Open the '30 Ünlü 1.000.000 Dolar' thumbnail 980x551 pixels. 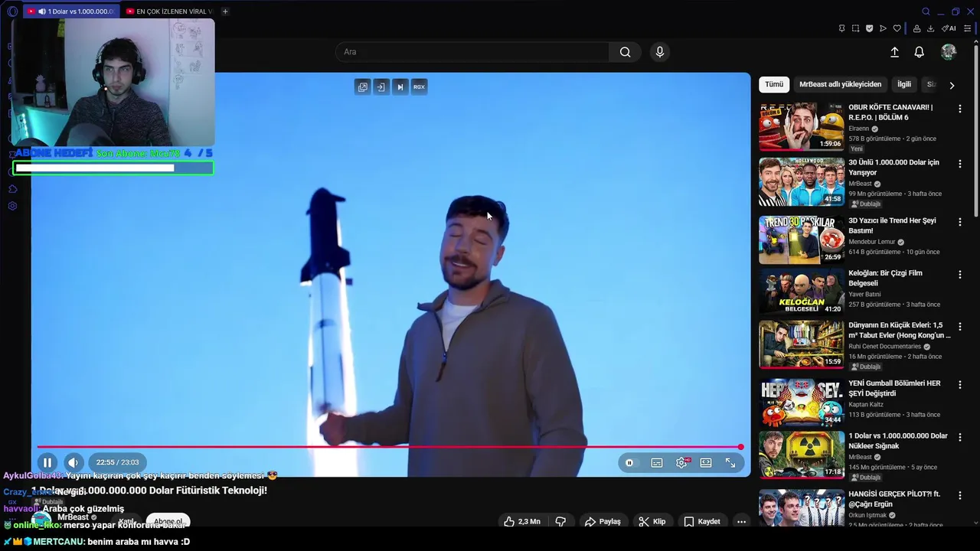click(802, 182)
